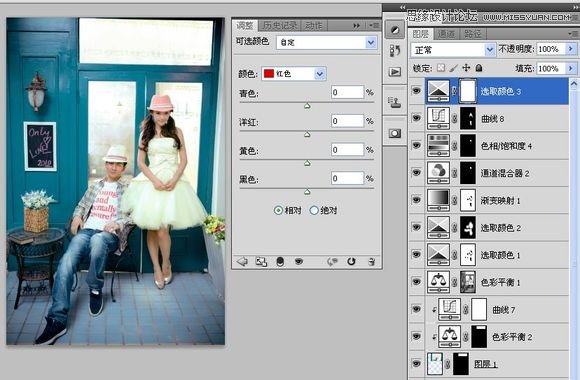Collapse the panel dock double arrows

point(402,7)
